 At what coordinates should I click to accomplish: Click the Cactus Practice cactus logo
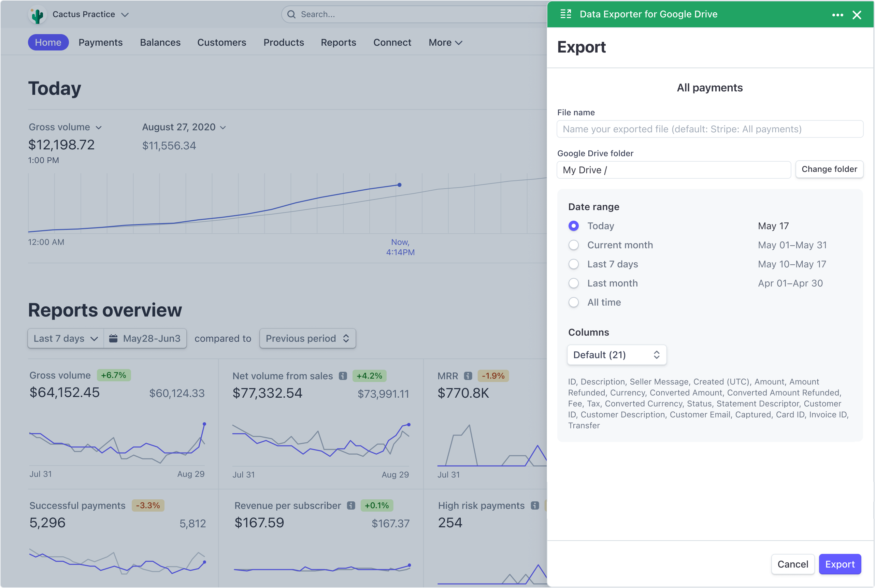tap(37, 15)
